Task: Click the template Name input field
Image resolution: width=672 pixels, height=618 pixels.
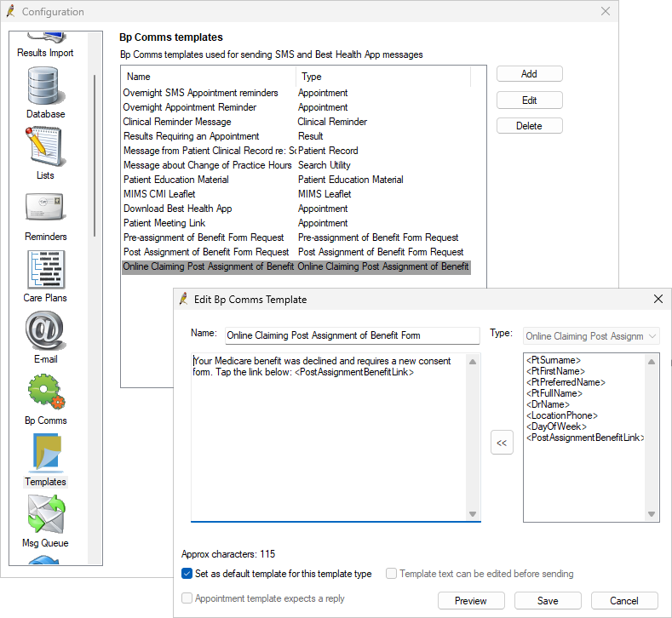Action: (353, 335)
